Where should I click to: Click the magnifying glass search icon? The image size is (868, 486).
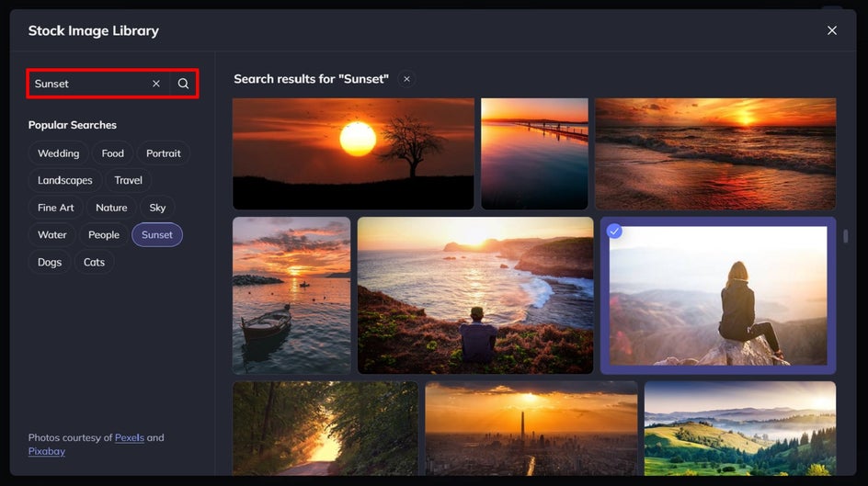coord(183,84)
